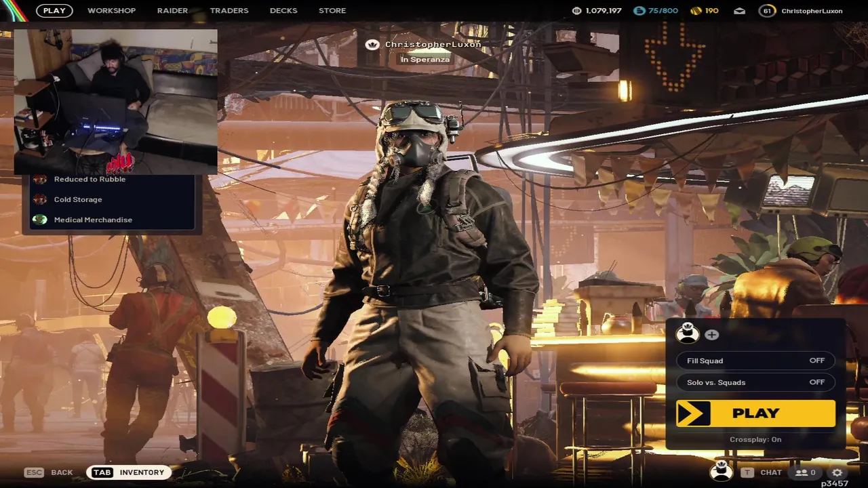Select the Cold Storage quest
This screenshot has width=868, height=488.
(78, 199)
